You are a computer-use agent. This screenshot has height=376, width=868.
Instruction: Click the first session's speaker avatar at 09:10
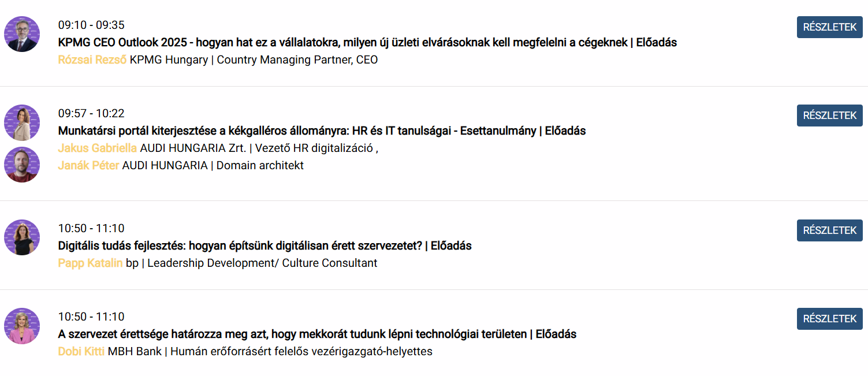(x=22, y=34)
